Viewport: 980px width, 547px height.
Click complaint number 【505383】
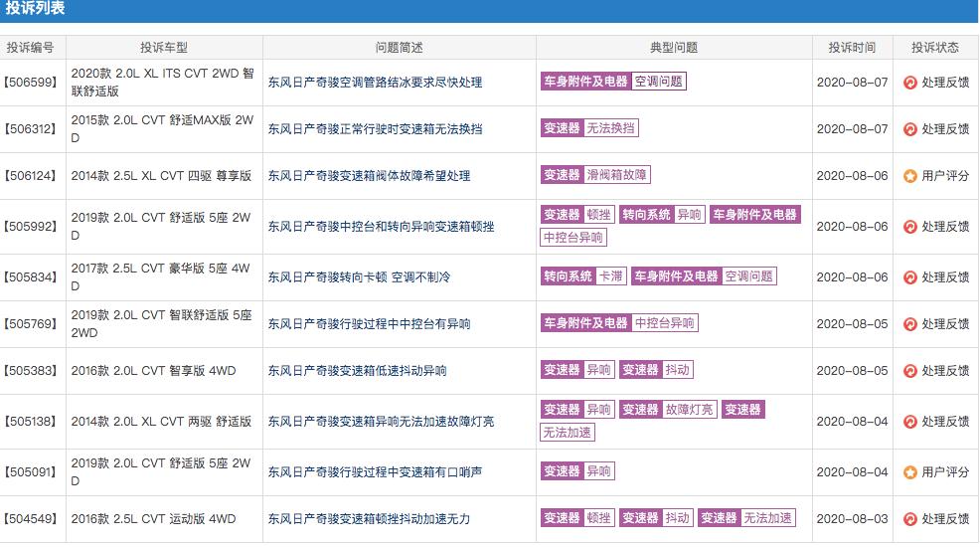30,371
